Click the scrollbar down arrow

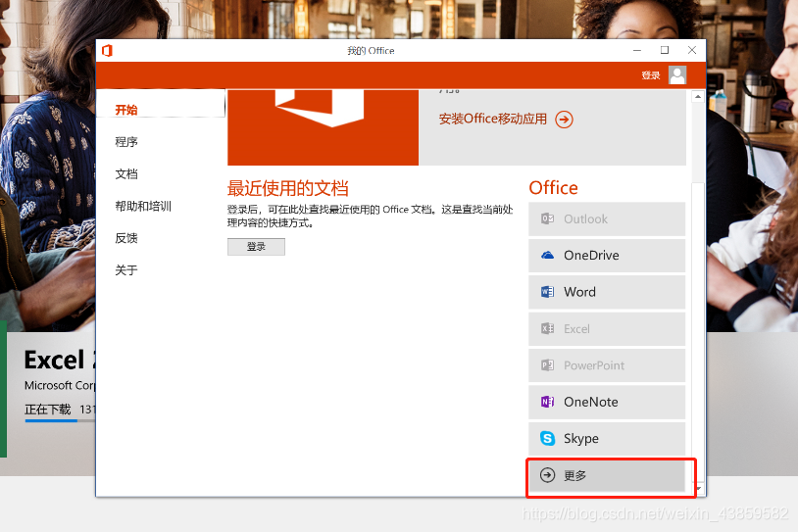(x=700, y=489)
